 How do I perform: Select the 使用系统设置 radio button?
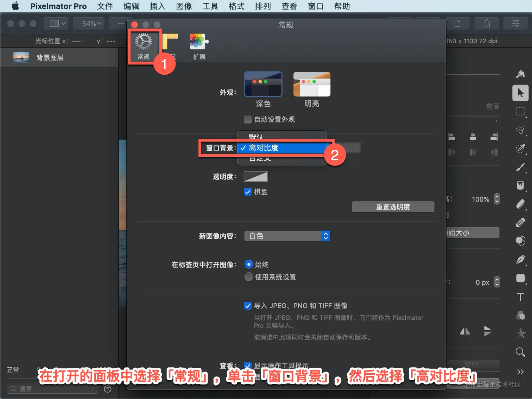click(249, 277)
